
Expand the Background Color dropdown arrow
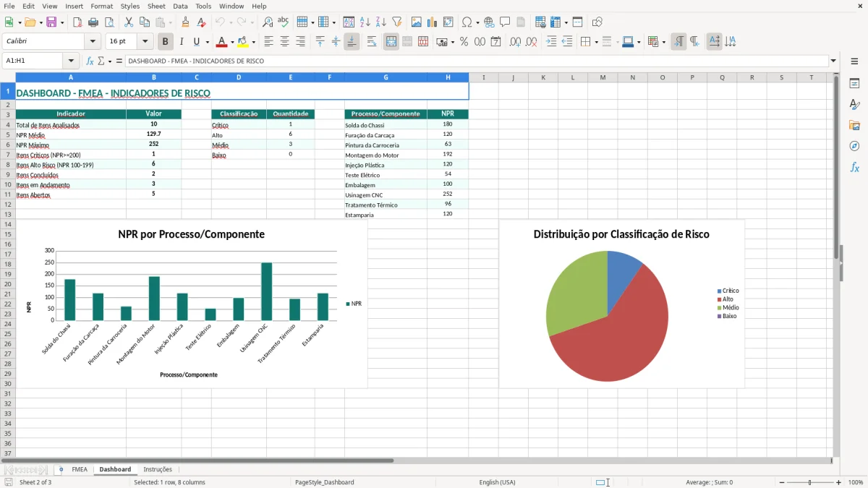coord(252,42)
